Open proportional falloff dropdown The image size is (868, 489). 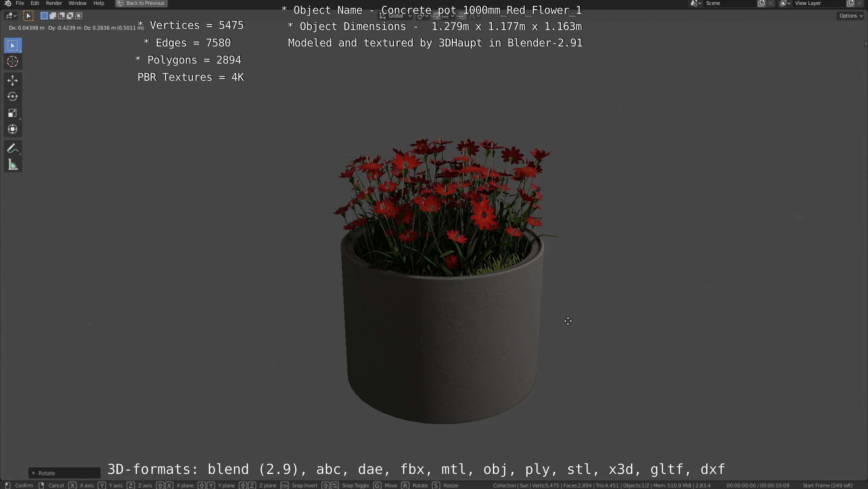474,16
